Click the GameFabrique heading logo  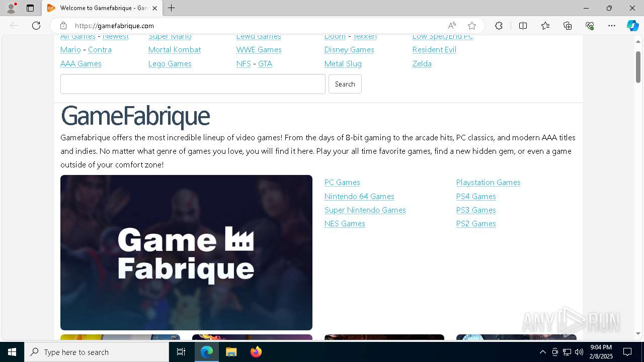[135, 116]
